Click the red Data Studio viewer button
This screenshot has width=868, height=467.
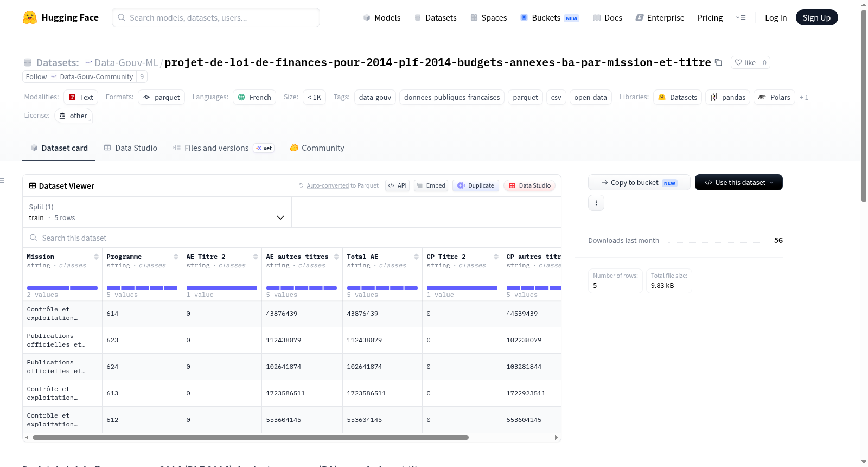(x=529, y=185)
